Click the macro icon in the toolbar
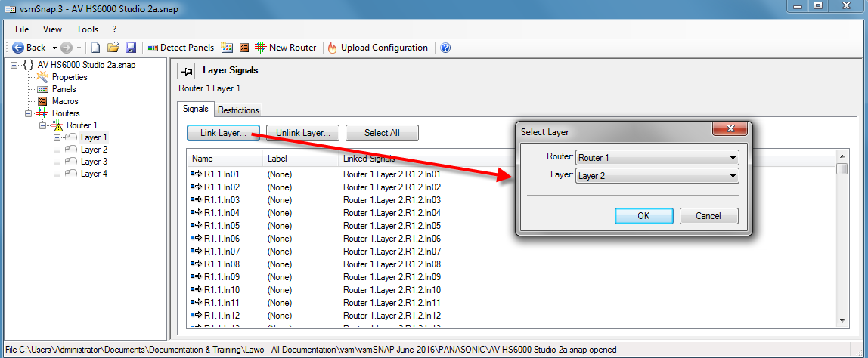This screenshot has height=358, width=868. pos(243,48)
